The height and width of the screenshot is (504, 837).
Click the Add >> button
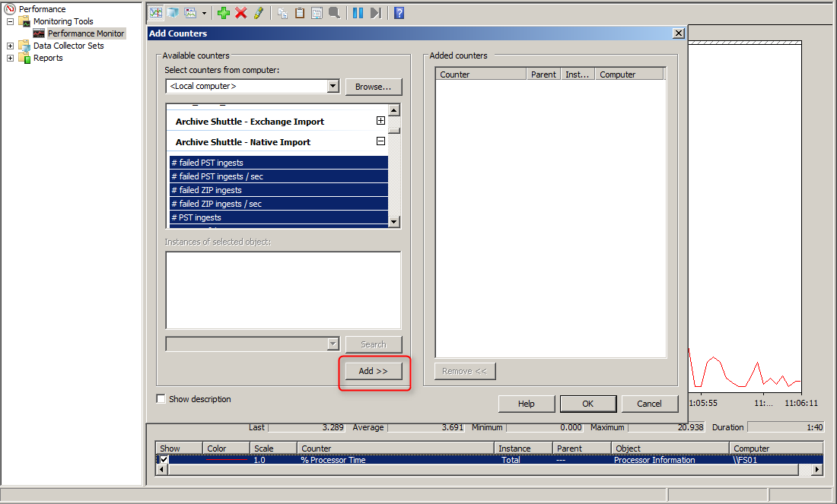[x=373, y=371]
